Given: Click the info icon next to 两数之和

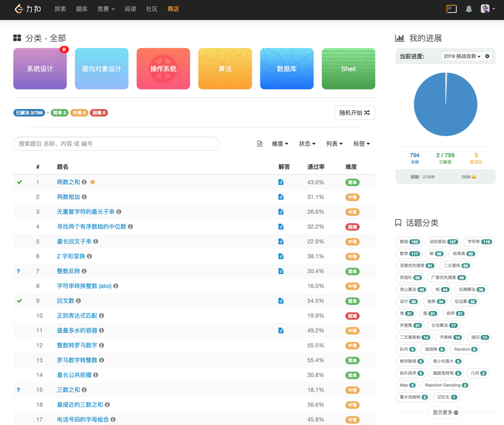Looking at the screenshot, I should [84, 182].
